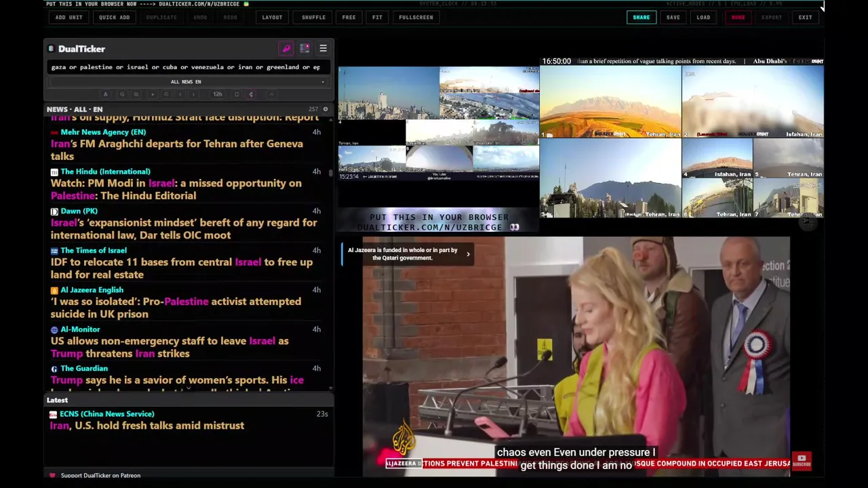Click the Mehr News Agency source icon

pos(54,132)
